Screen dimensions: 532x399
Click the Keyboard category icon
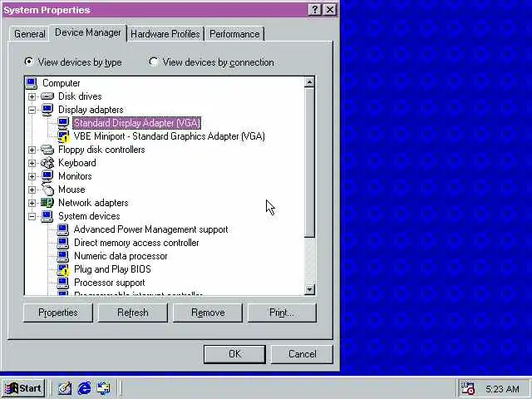pyautogui.click(x=47, y=163)
